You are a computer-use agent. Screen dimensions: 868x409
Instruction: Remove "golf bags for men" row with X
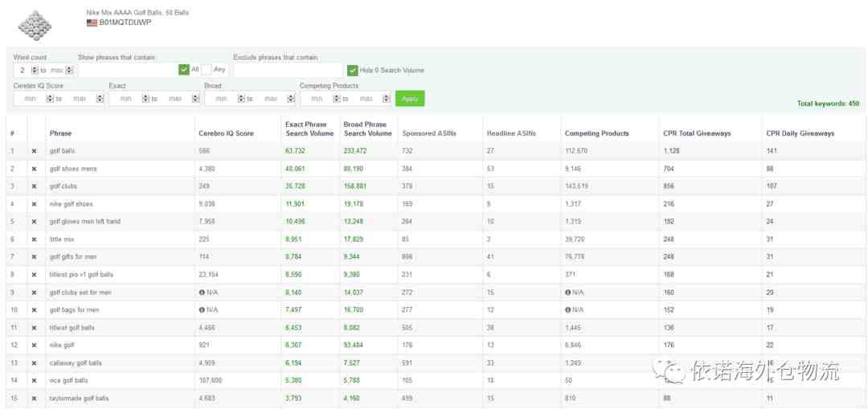34,310
